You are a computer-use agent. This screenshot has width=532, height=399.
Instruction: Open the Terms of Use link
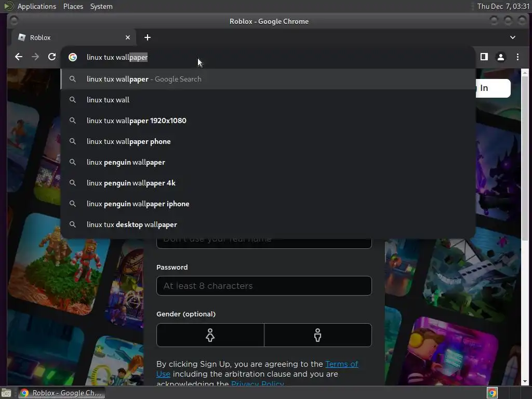pos(341,364)
